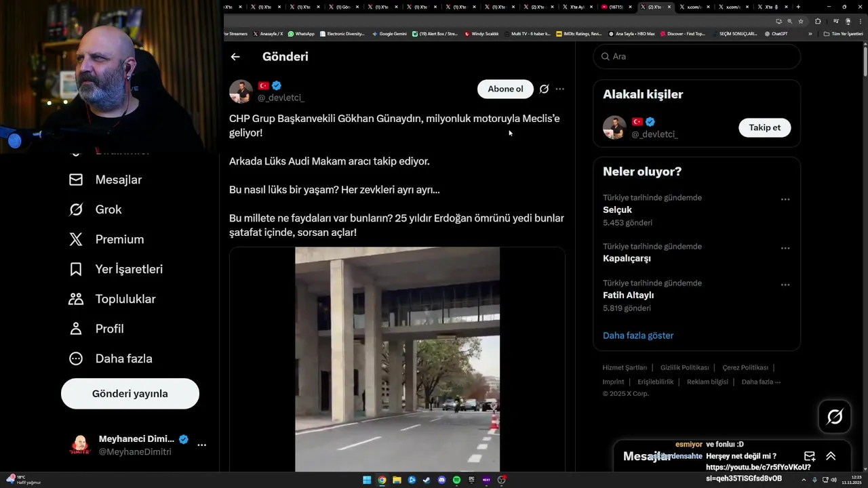Open File Explorer from the taskbar

point(397,481)
